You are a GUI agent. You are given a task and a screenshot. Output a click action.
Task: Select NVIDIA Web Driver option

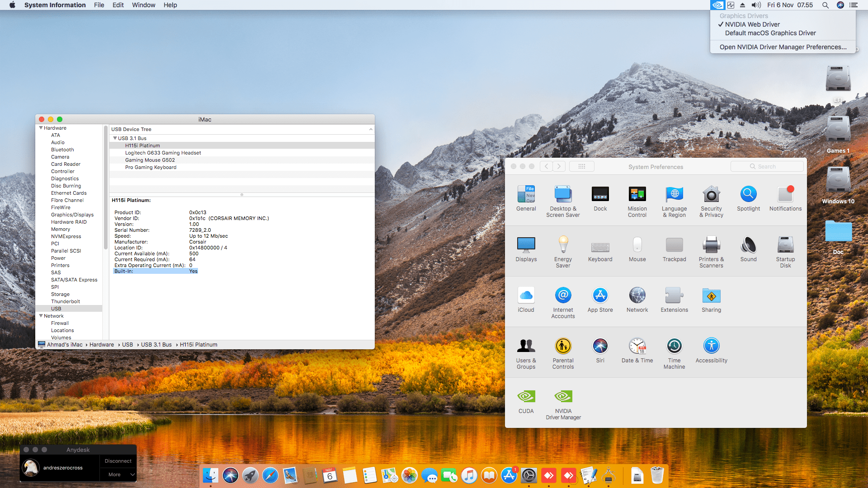pos(752,24)
